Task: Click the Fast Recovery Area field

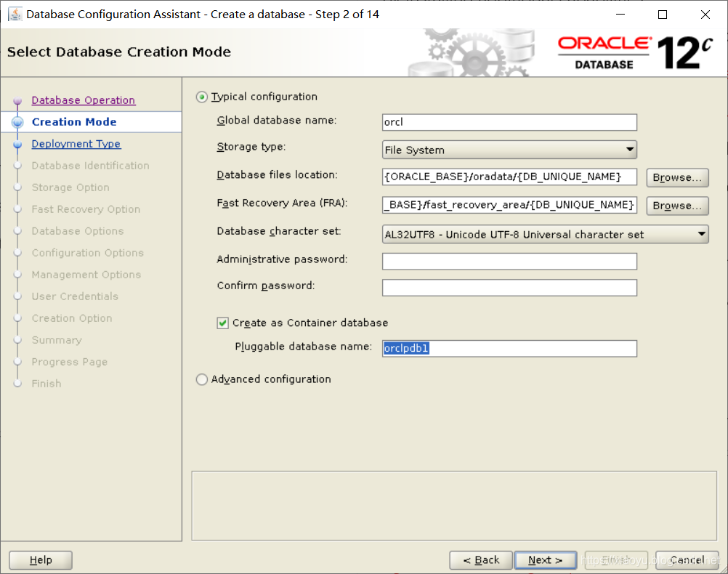Action: 509,205
